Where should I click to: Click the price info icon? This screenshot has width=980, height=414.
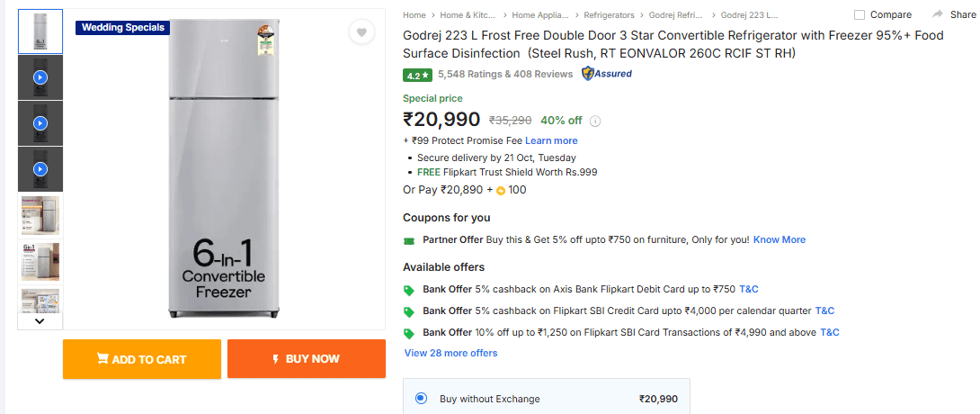(595, 121)
